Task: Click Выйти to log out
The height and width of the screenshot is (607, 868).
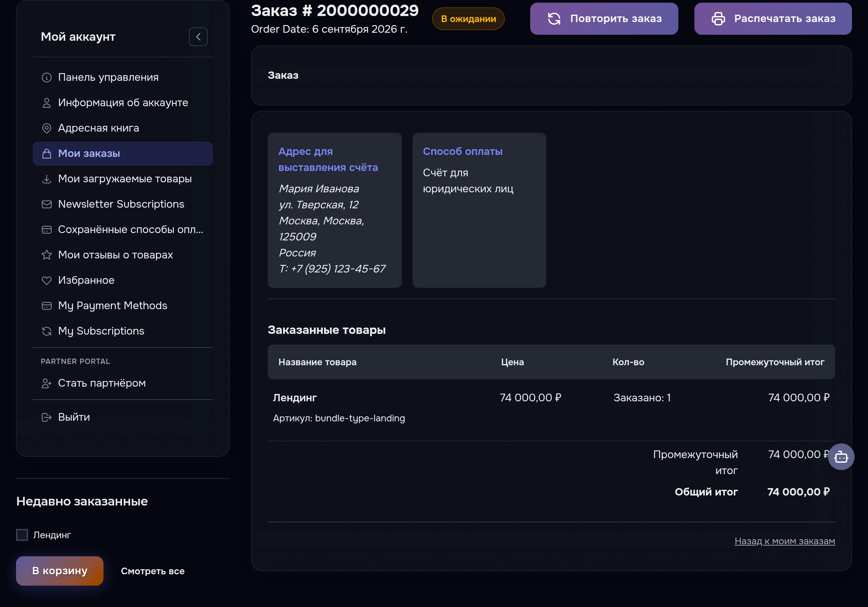Action: pyautogui.click(x=123, y=417)
